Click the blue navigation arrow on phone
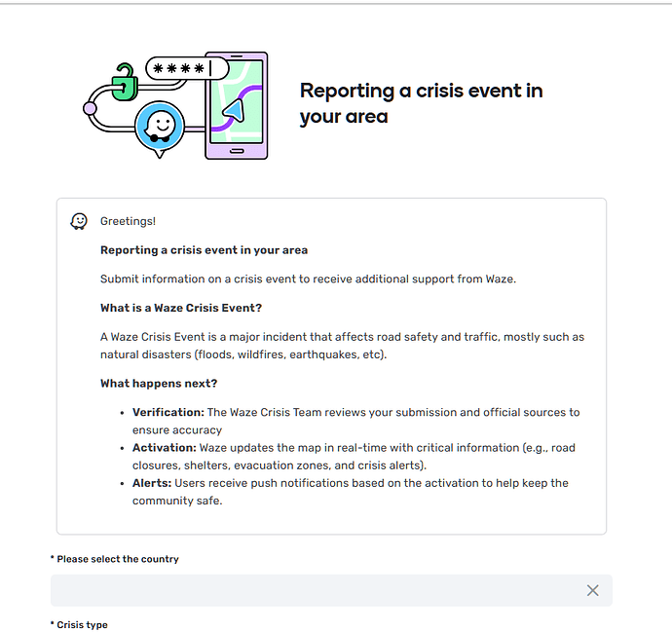Viewport: 672px width, 632px height. pyautogui.click(x=234, y=111)
